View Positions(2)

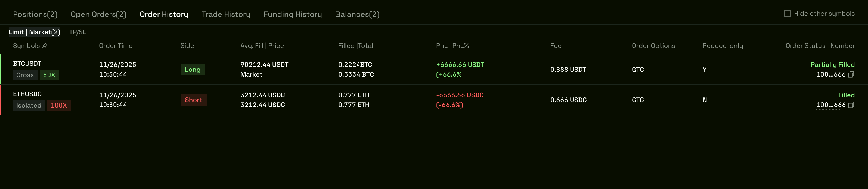[35, 14]
